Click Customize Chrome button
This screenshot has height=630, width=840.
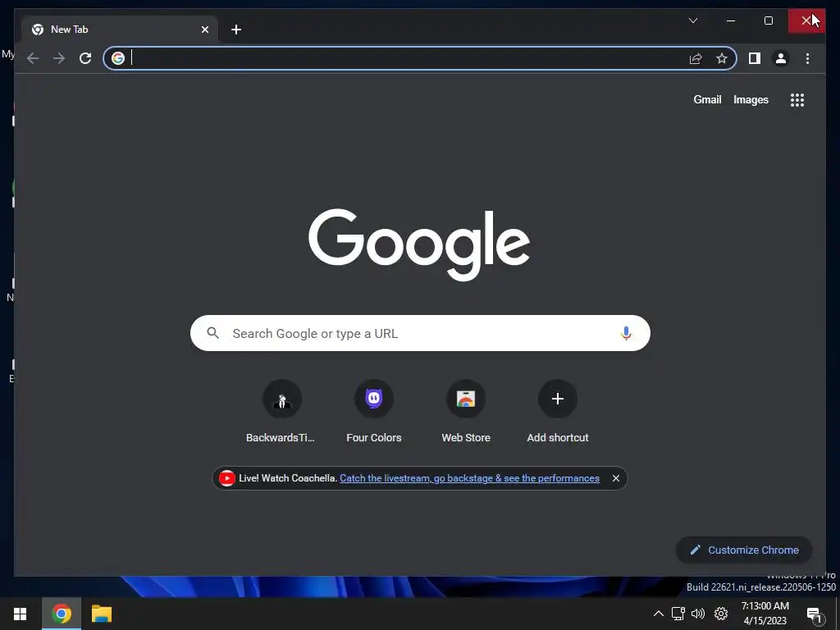coord(744,550)
